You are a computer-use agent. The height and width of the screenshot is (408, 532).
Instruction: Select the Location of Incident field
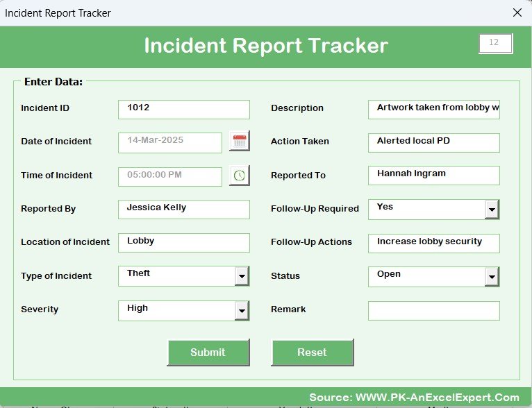pyautogui.click(x=184, y=243)
